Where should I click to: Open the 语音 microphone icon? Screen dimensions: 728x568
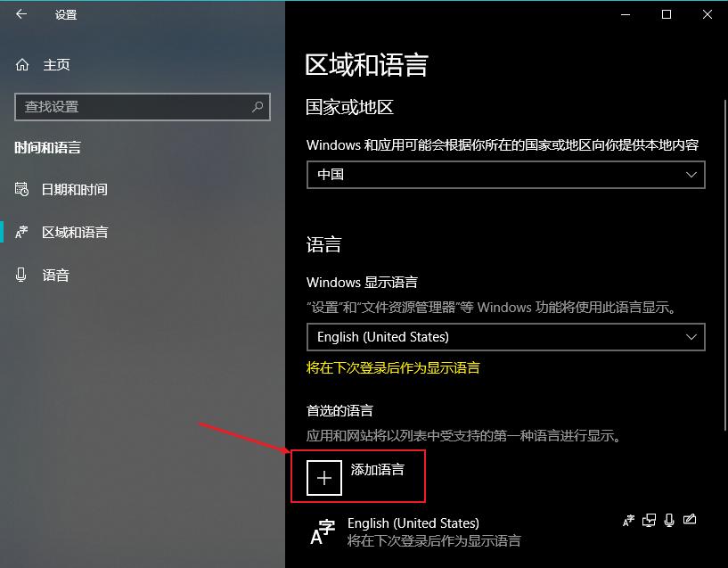20,275
